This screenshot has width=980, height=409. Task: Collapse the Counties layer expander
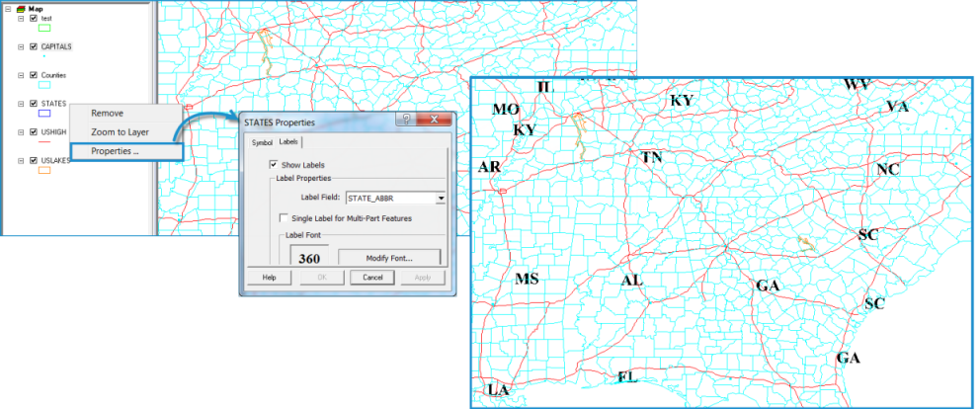(x=21, y=75)
